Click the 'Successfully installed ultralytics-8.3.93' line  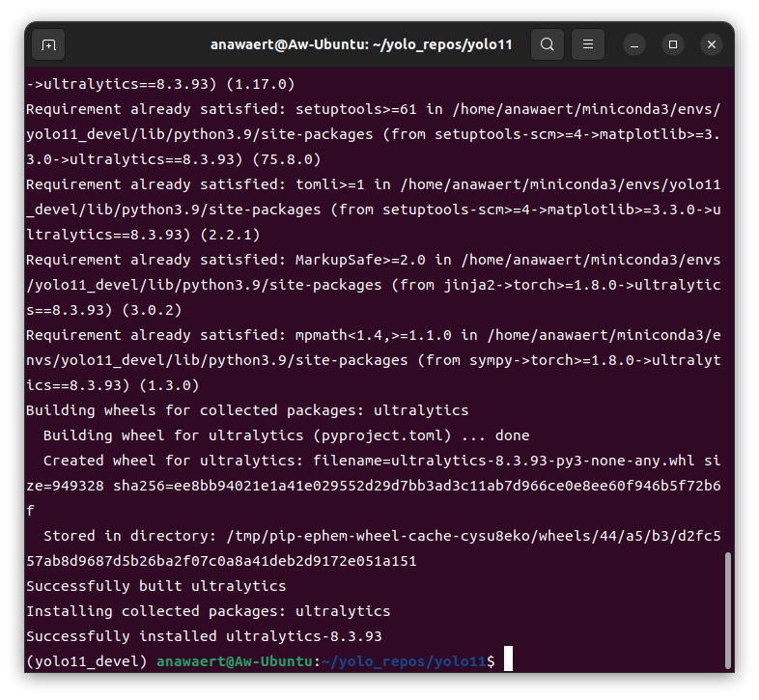pyautogui.click(x=204, y=636)
